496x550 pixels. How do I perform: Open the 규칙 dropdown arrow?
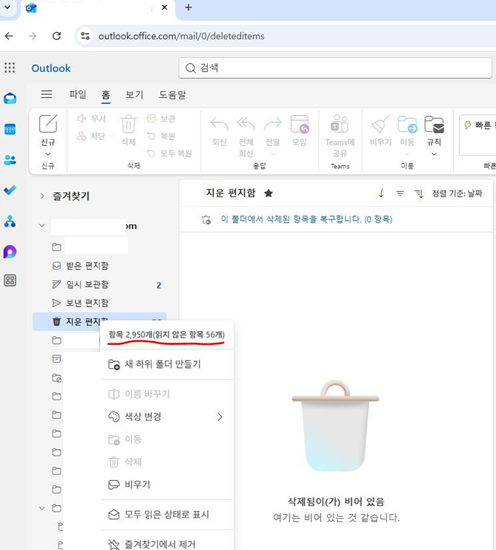[x=434, y=154]
